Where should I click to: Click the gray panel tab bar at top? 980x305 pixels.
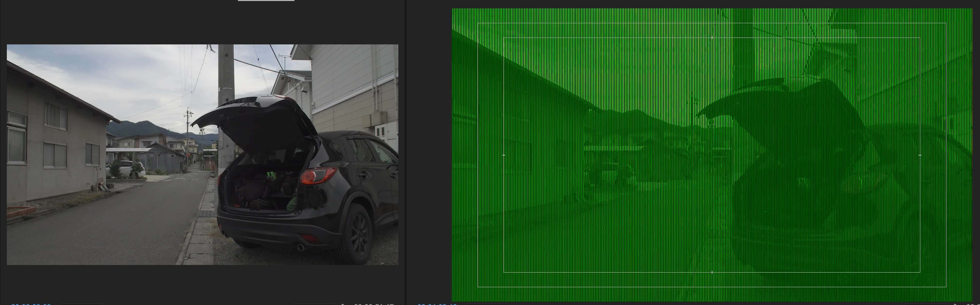point(266,0)
